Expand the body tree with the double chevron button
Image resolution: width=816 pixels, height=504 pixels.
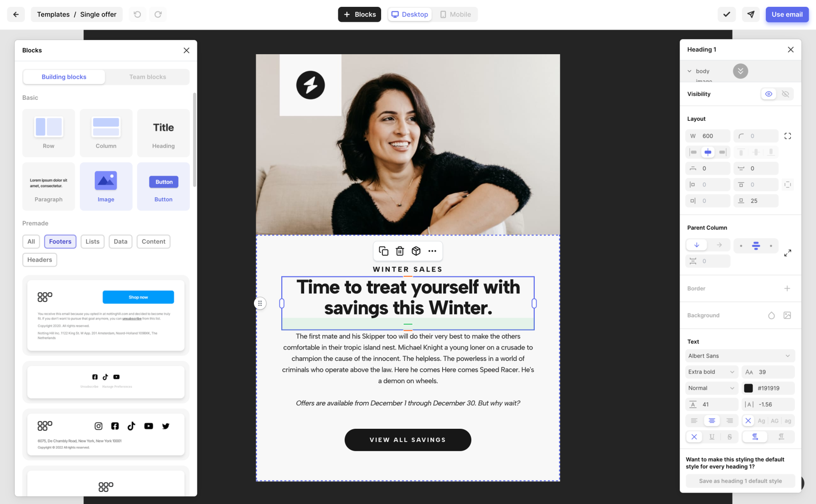(x=740, y=71)
